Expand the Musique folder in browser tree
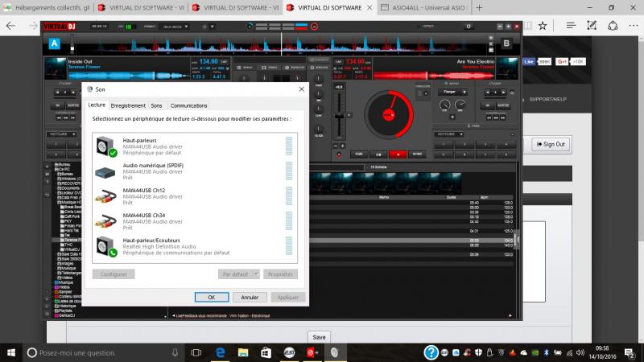Screen dimensions: 644x362 click(x=61, y=282)
